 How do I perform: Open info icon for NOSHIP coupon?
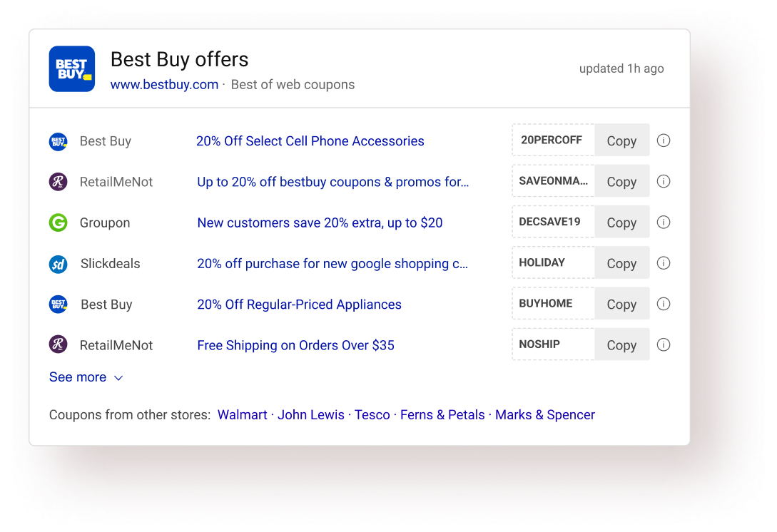[664, 345]
